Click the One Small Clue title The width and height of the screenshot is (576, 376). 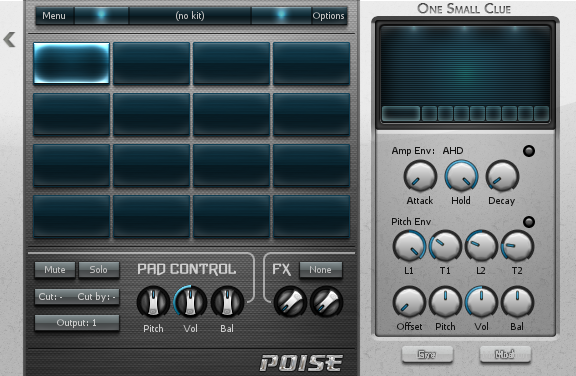(x=464, y=8)
